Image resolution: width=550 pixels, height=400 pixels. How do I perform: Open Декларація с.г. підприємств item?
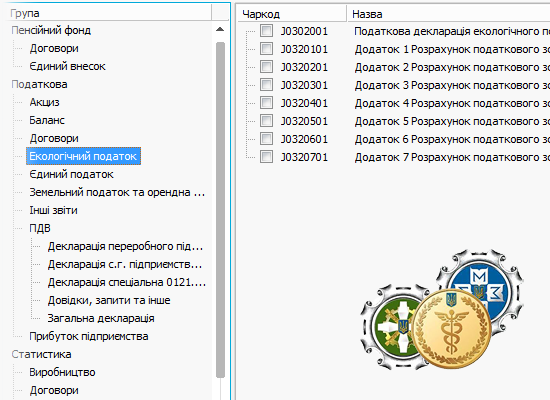125,264
